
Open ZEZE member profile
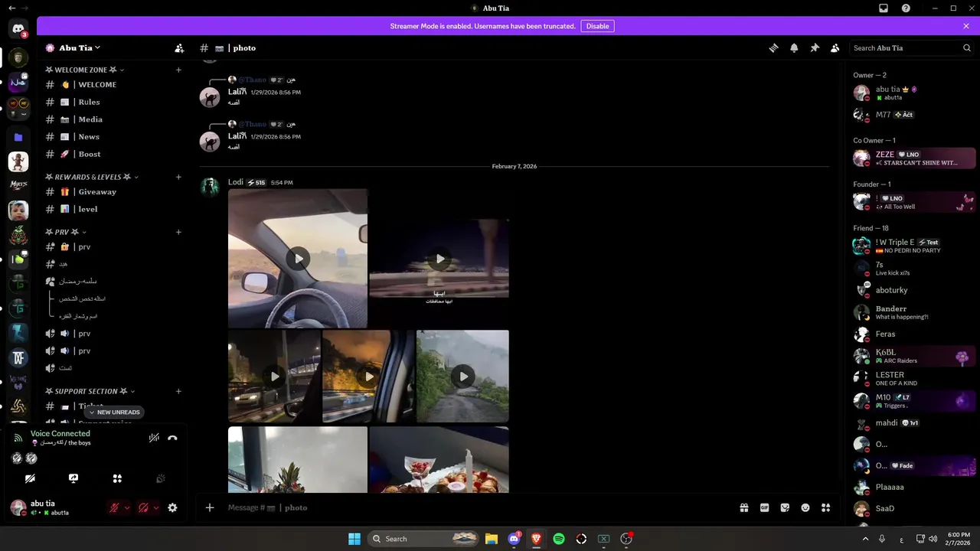tap(914, 158)
